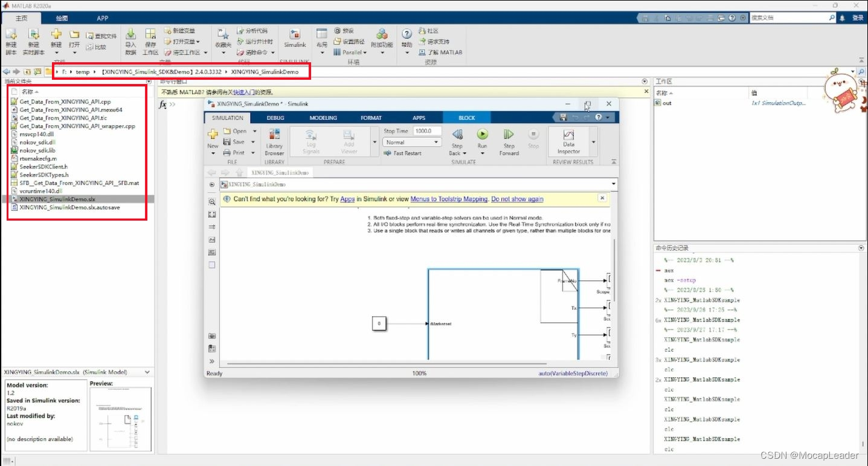
Task: Click Layout icon in MATLAB toolstrip
Action: [x=322, y=34]
